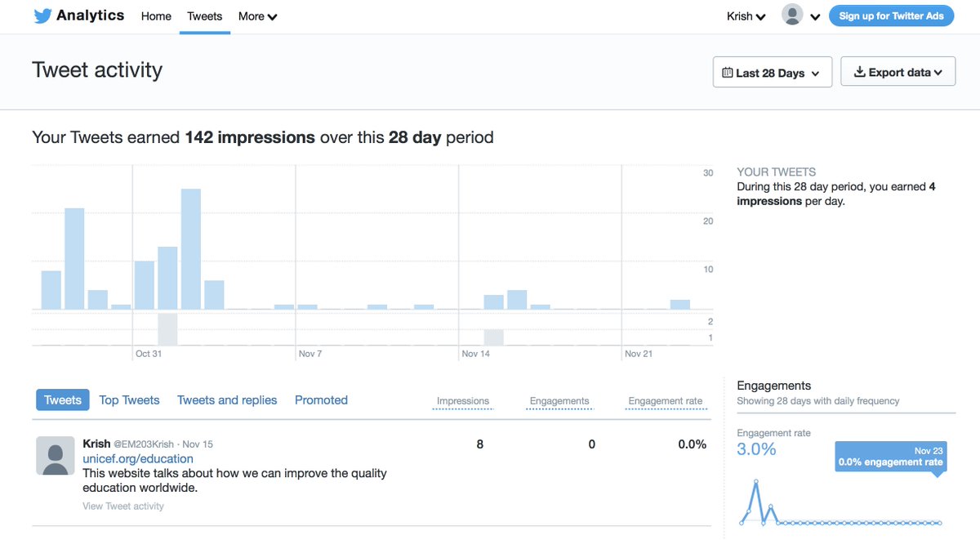This screenshot has width=980, height=540.
Task: Open the unicef.org/education link
Action: [138, 459]
